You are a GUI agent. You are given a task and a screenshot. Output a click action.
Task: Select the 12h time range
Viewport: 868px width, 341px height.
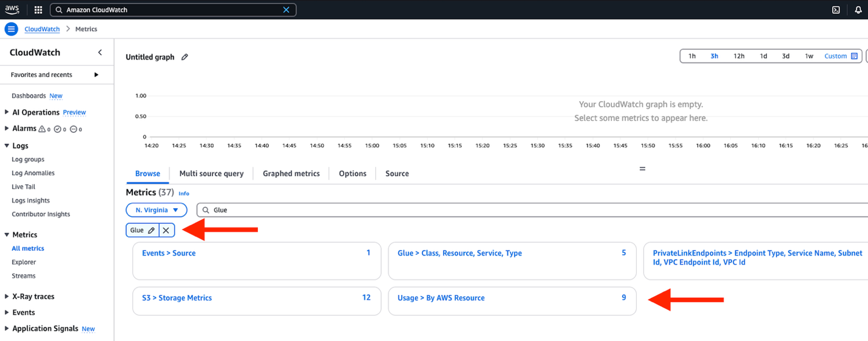click(739, 56)
